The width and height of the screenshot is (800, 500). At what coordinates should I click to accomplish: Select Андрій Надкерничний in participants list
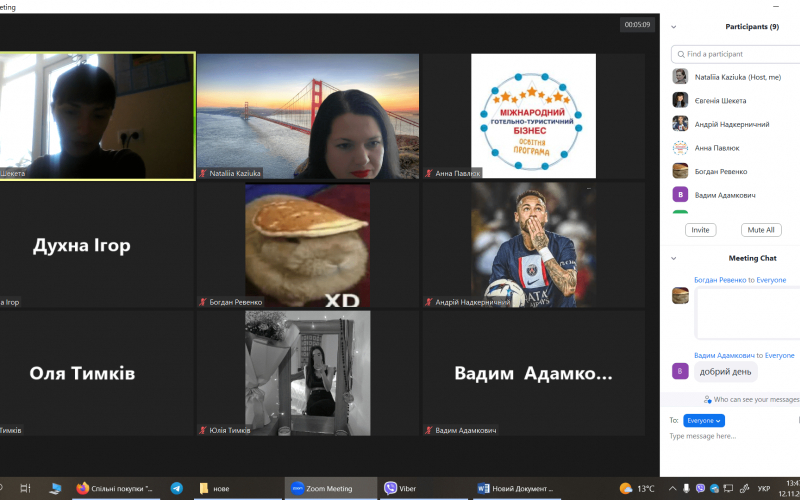pyautogui.click(x=734, y=124)
